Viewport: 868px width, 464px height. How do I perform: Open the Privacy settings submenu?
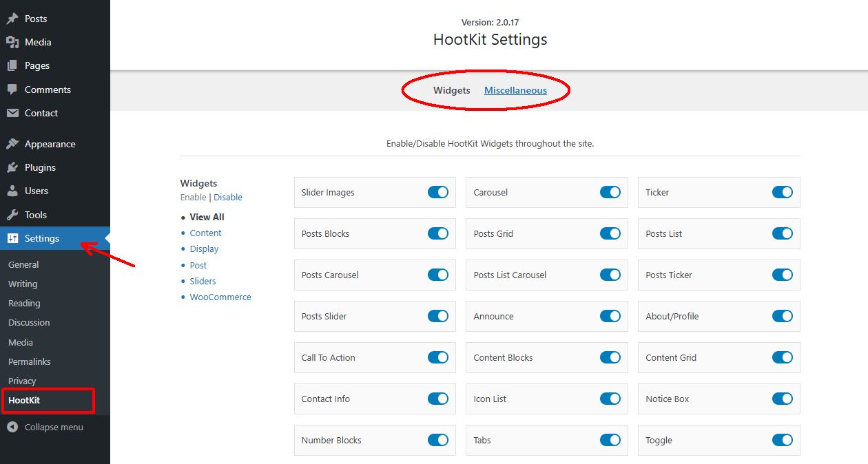pyautogui.click(x=22, y=381)
